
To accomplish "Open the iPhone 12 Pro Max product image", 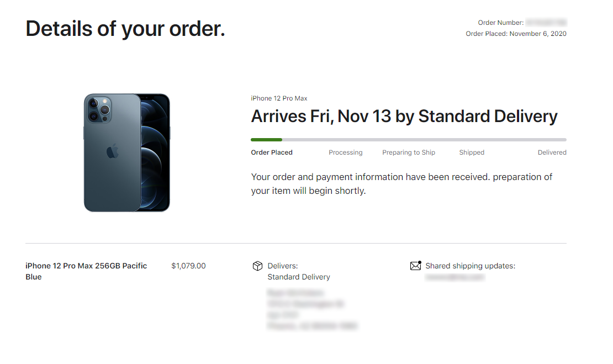I will click(127, 153).
